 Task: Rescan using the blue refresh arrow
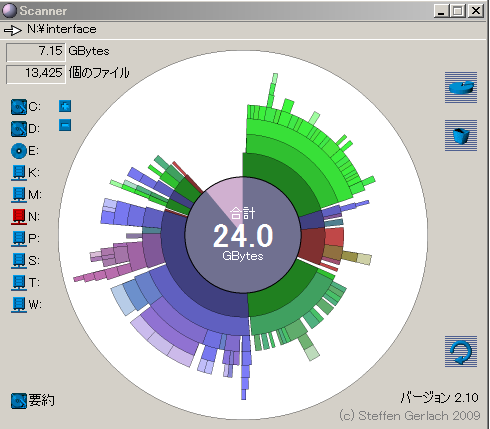point(461,351)
